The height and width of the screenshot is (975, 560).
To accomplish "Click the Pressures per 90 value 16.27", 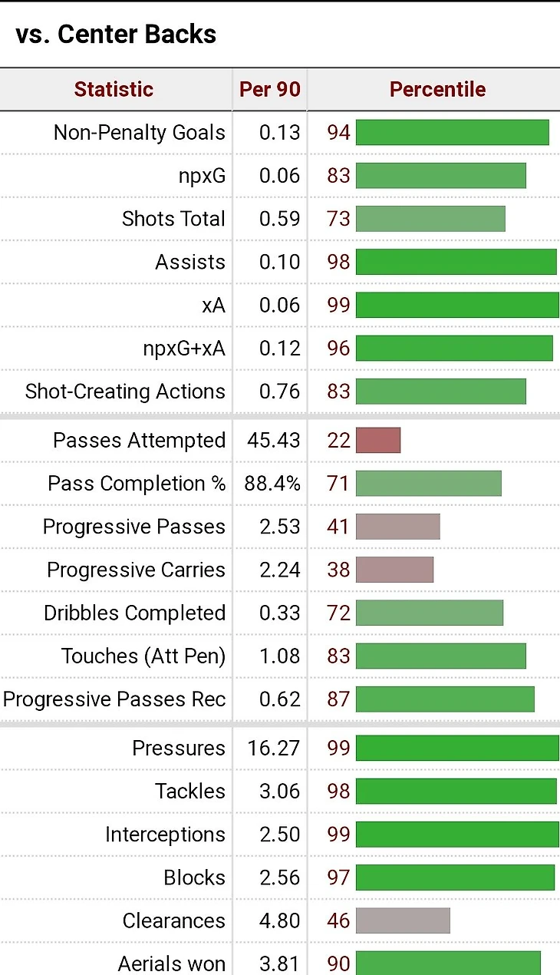I will [274, 749].
